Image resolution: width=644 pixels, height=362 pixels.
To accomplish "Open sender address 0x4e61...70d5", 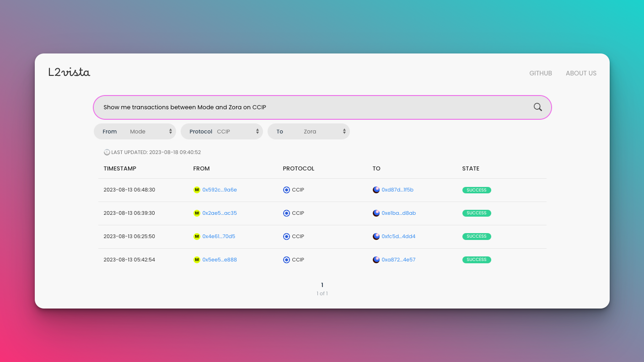I will click(219, 236).
